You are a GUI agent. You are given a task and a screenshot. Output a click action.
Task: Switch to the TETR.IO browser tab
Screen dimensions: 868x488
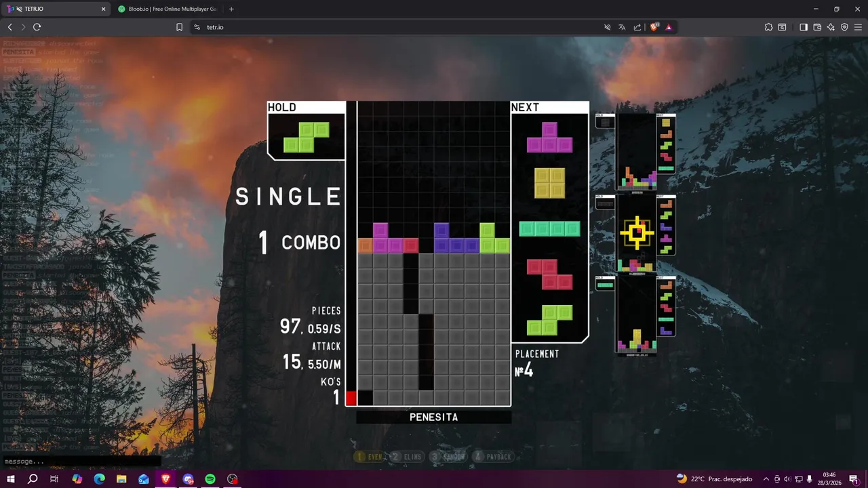tap(56, 9)
